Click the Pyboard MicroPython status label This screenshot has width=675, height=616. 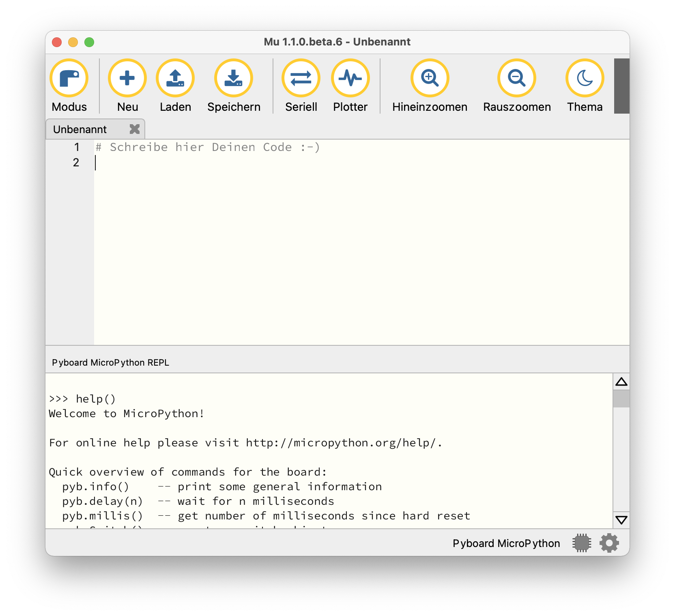point(506,543)
